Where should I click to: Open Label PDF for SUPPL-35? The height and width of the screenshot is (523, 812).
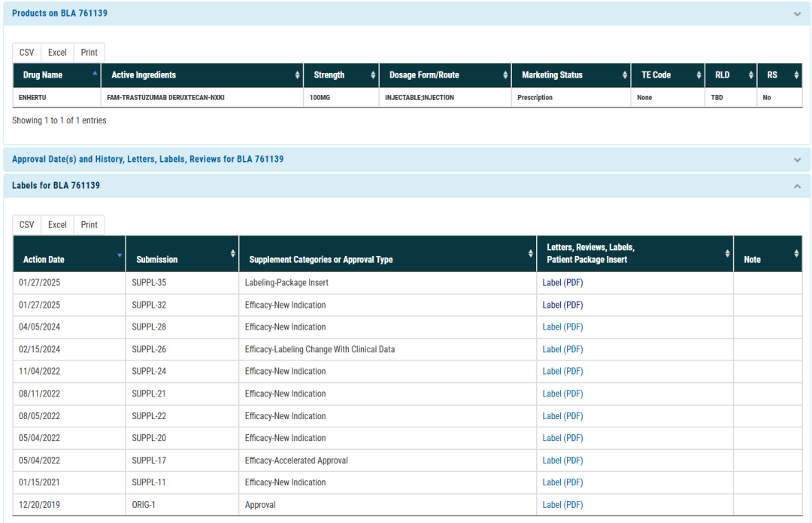(562, 283)
